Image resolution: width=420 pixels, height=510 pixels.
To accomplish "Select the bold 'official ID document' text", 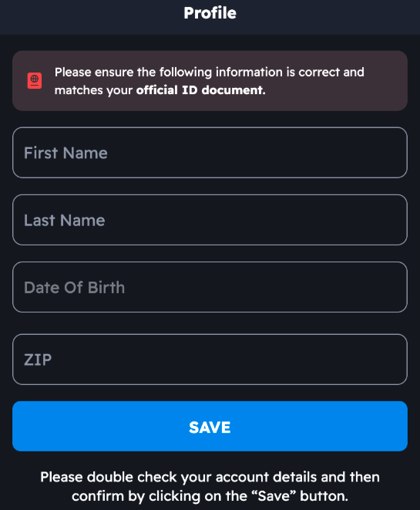I will 200,90.
